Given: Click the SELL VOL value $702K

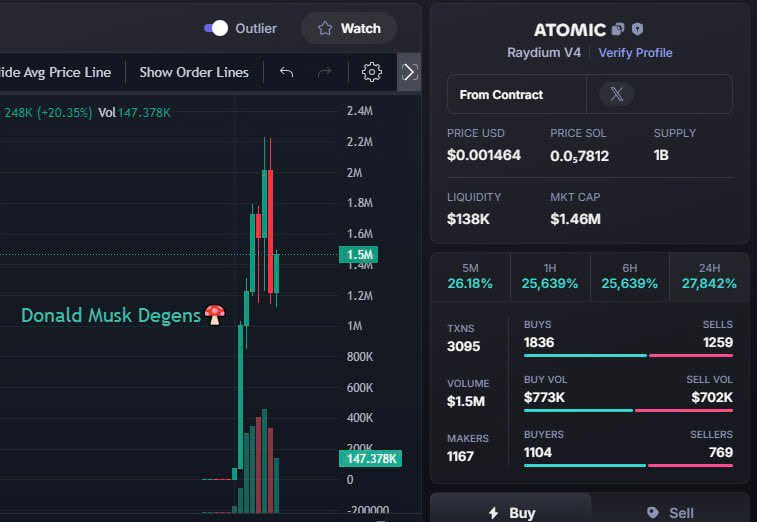Looking at the screenshot, I should 712,397.
